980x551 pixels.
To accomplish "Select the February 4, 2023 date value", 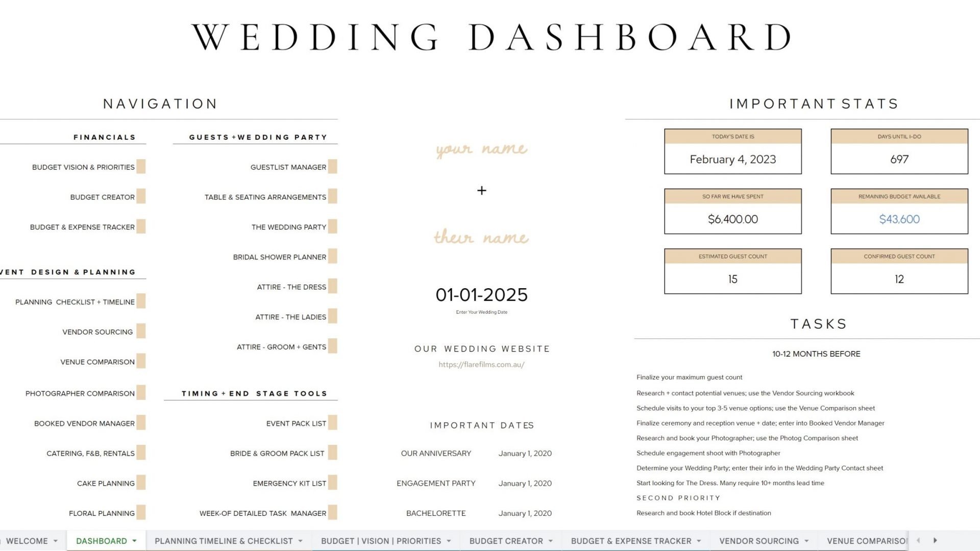I will point(732,159).
